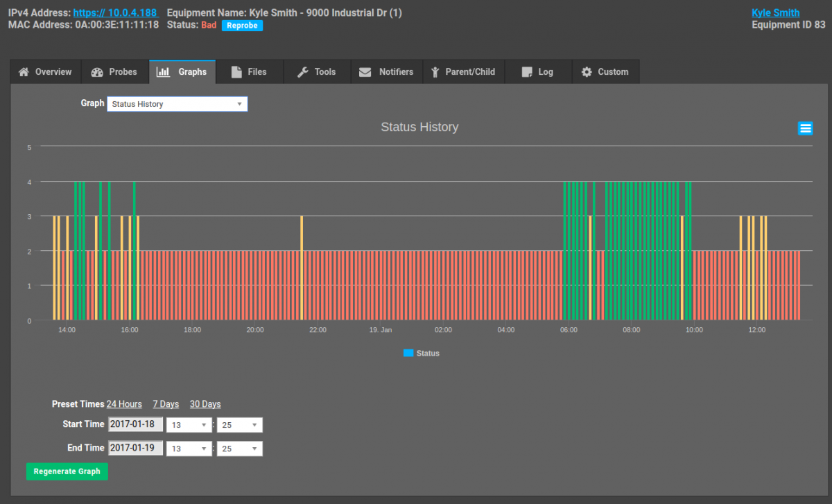Expand the Start Time hour dropdown

[189, 424]
